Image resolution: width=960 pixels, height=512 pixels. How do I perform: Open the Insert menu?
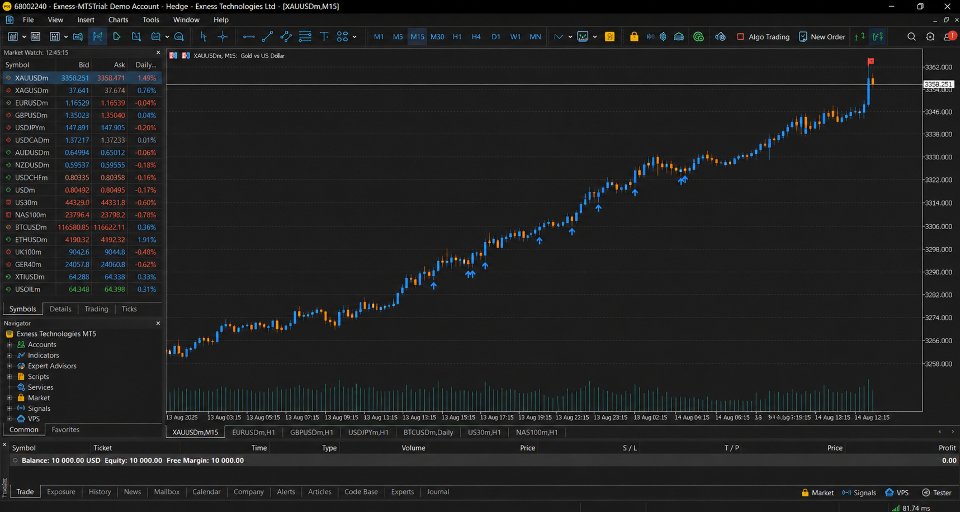tap(86, 20)
